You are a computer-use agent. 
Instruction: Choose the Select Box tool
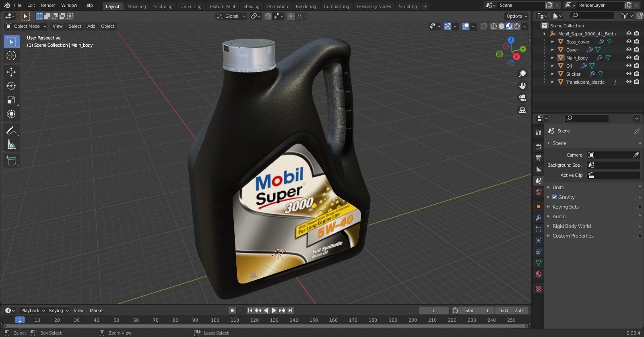[x=11, y=41]
